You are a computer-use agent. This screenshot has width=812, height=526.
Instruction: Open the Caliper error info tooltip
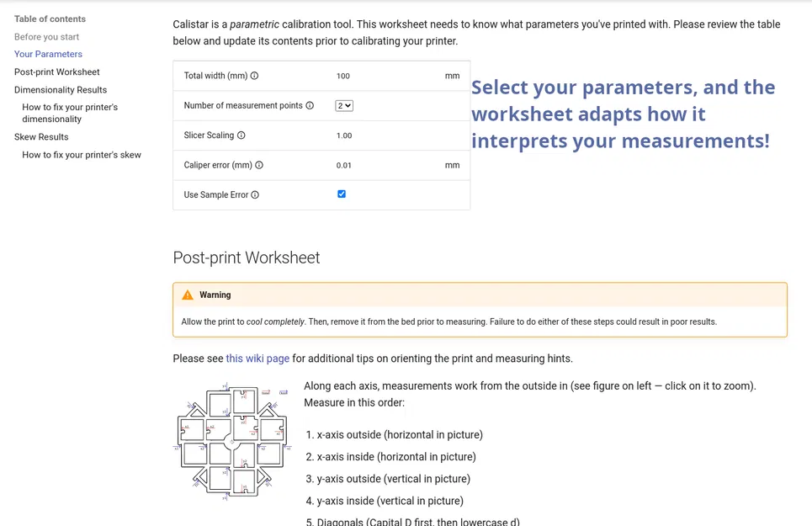click(x=259, y=164)
